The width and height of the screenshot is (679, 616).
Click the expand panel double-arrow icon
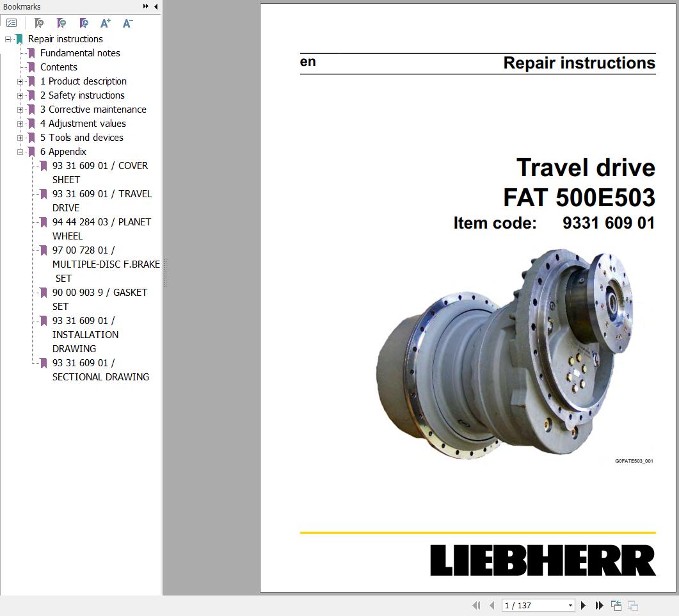[x=145, y=6]
